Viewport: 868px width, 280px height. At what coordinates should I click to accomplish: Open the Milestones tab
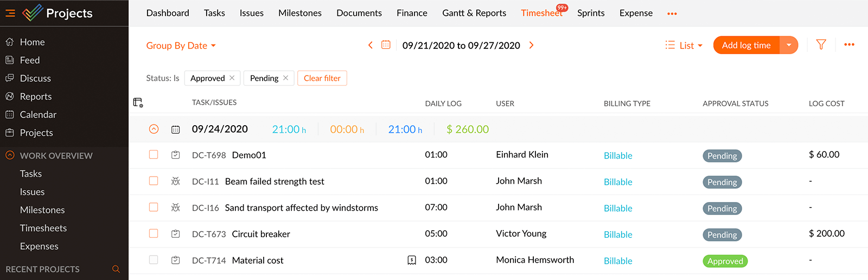[x=299, y=13]
